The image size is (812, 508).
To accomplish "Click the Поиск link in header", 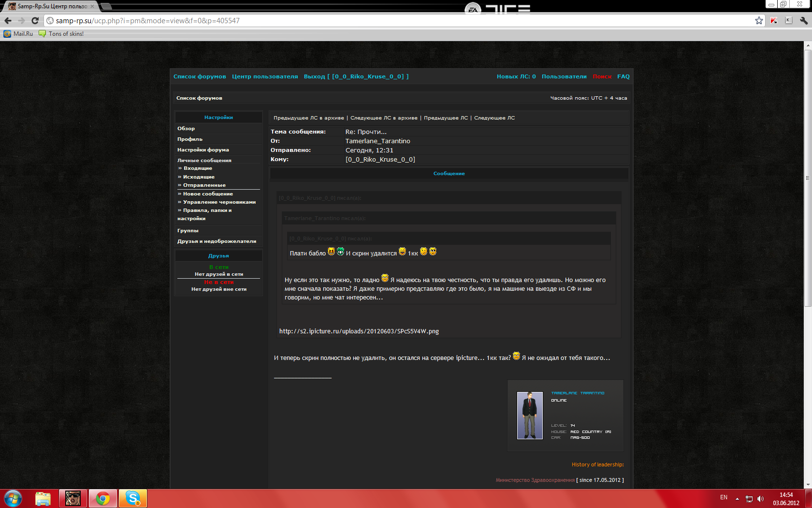I will [x=602, y=76].
